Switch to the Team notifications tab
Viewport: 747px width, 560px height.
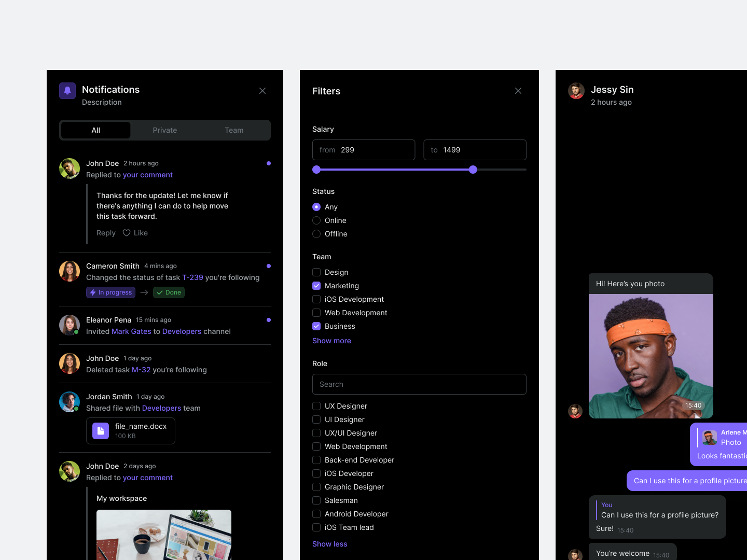pos(234,130)
